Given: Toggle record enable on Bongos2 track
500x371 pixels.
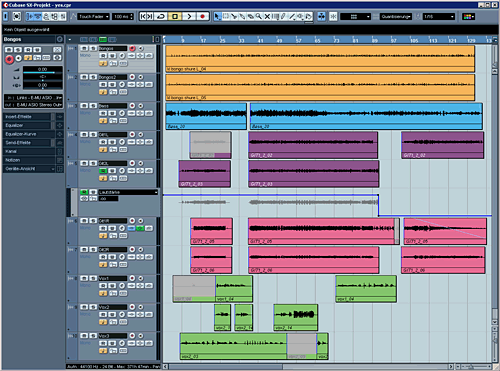Looking at the screenshot, I should tap(132, 77).
